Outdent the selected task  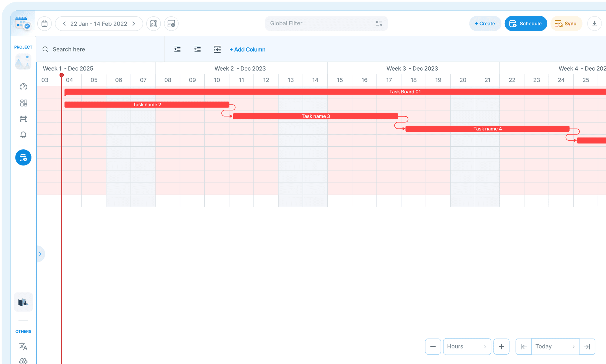point(197,49)
